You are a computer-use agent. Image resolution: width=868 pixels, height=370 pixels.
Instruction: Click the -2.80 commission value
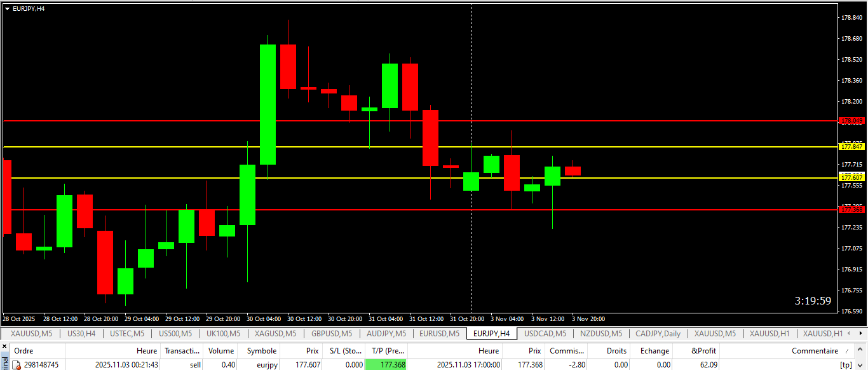pos(576,365)
